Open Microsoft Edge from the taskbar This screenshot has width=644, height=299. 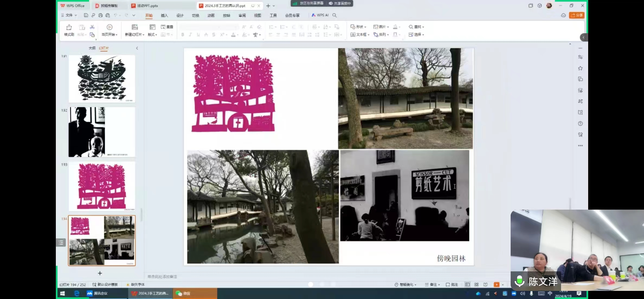click(x=77, y=293)
